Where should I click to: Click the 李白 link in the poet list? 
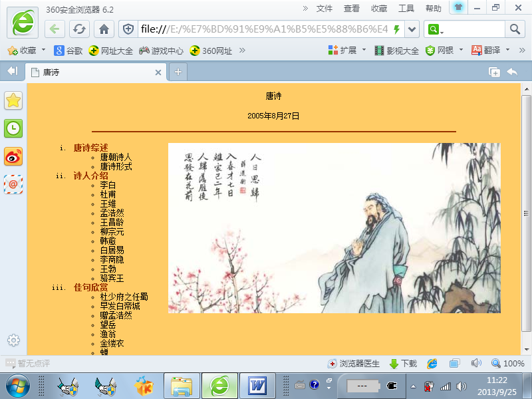pyautogui.click(x=108, y=185)
